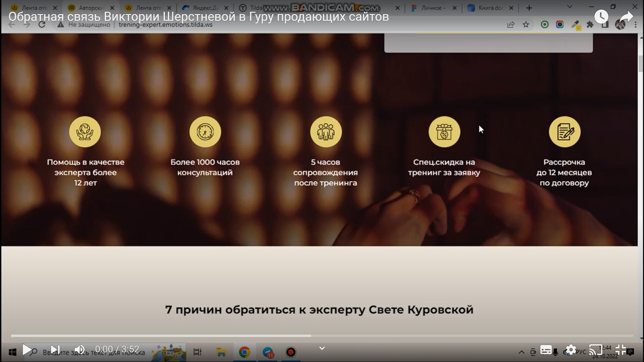Screen dimensions: 644x362
Task: Close the 'Яндекс.Ди' tab
Action: tap(226, 8)
